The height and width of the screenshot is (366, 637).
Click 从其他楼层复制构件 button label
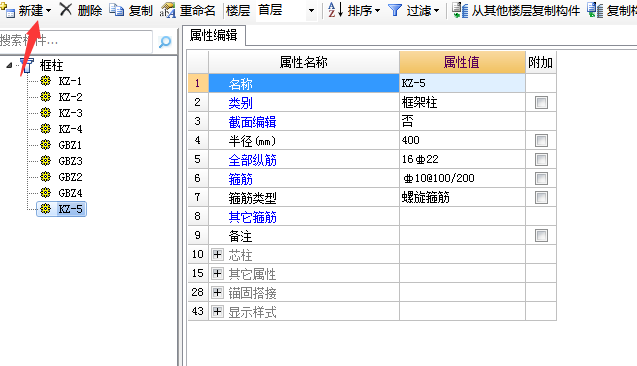click(526, 11)
